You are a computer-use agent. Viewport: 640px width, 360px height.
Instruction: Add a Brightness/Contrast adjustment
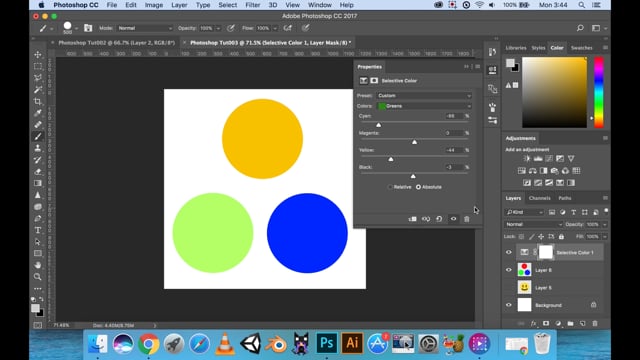(527, 158)
